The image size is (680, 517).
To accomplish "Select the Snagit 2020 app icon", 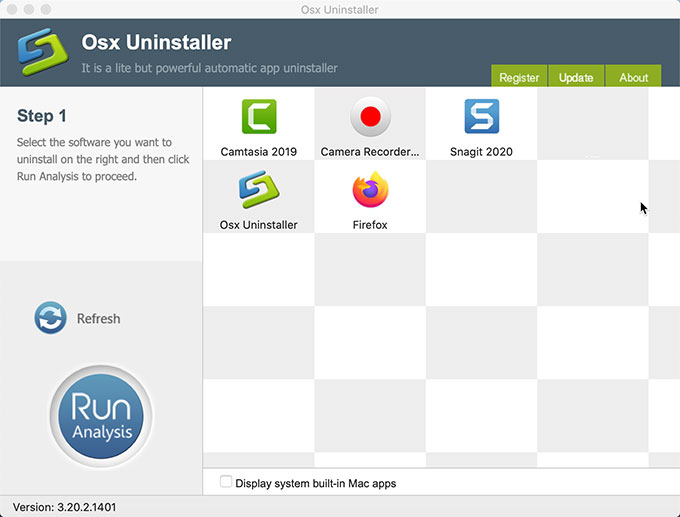I will pos(481,116).
